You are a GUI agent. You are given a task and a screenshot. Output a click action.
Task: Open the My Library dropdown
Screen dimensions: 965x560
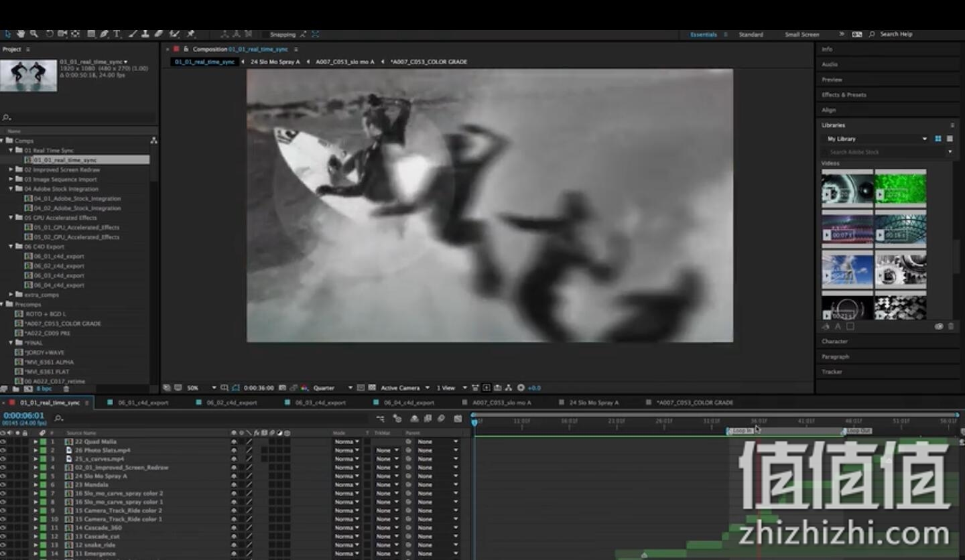tap(876, 139)
